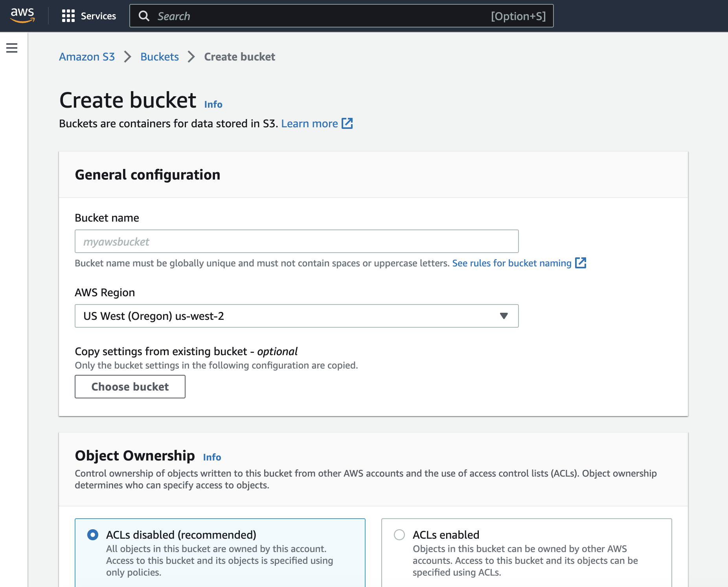This screenshot has width=728, height=587.
Task: Click the Bucket name input field
Action: 297,241
